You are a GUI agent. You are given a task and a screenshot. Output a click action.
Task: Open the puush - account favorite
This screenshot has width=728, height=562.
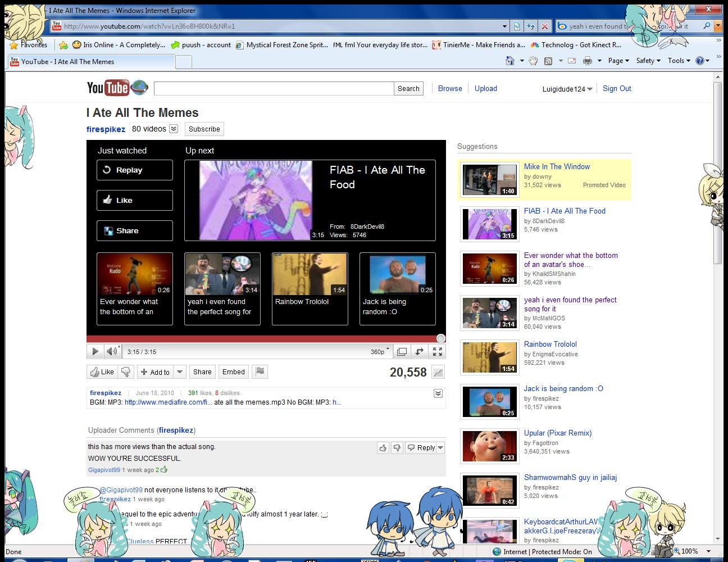[201, 45]
